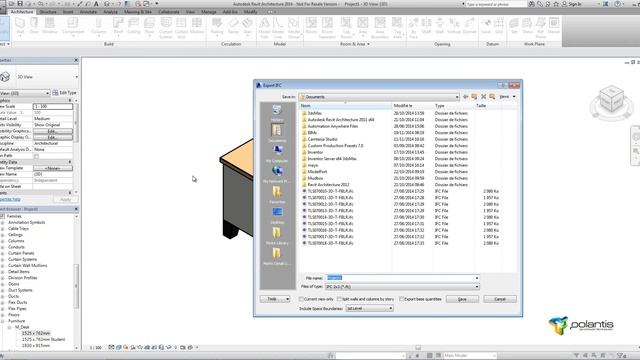Click the Delete X icon in the dialog toolbar
Viewport: 640px width, 360px height.
pos(484,97)
